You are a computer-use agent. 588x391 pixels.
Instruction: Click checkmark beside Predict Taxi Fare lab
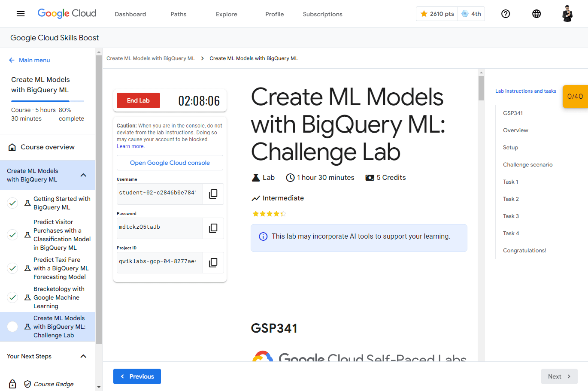(13, 268)
